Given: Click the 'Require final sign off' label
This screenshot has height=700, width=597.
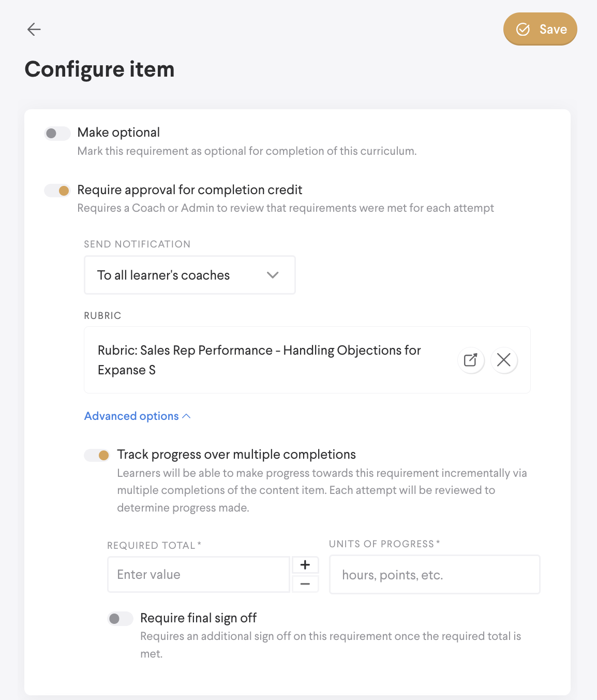Looking at the screenshot, I should (198, 618).
